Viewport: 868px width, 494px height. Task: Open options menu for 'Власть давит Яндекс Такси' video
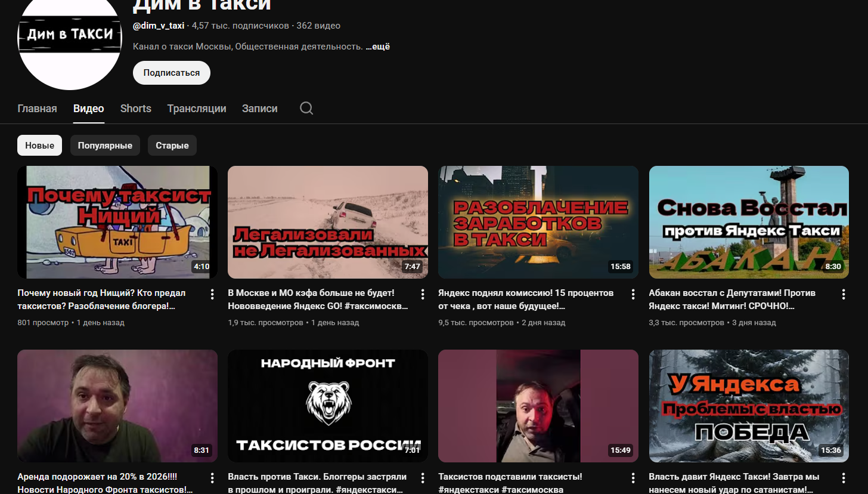coord(844,478)
